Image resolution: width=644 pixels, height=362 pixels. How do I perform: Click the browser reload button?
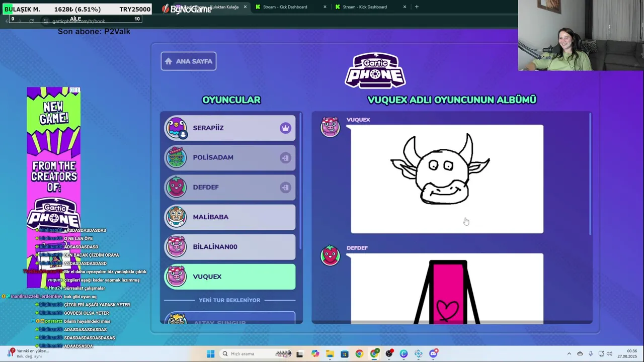pyautogui.click(x=31, y=21)
